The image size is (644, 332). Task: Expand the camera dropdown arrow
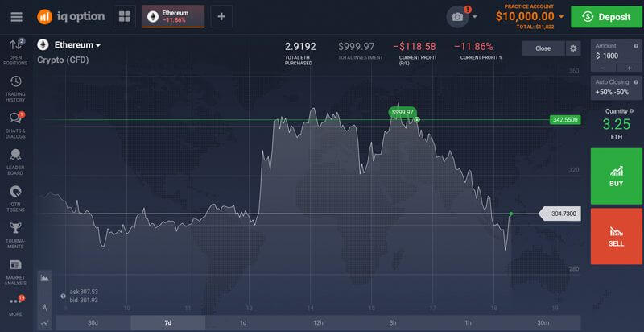click(x=475, y=17)
